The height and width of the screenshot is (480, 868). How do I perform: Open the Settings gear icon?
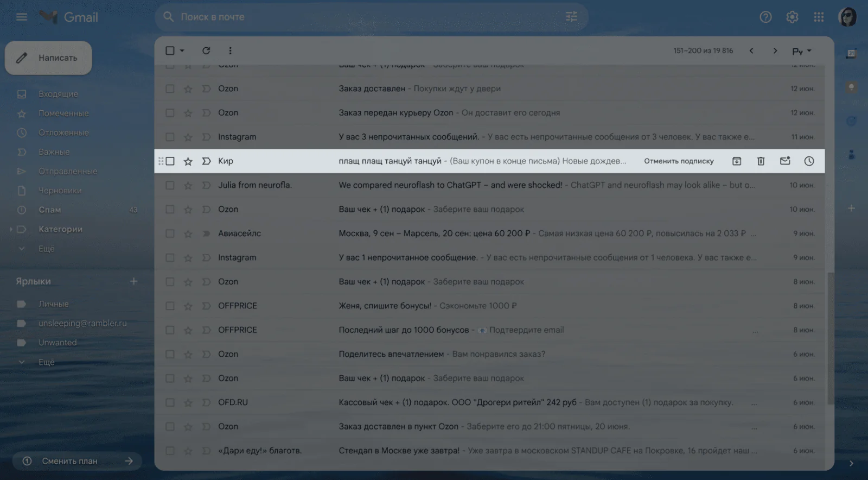(792, 17)
